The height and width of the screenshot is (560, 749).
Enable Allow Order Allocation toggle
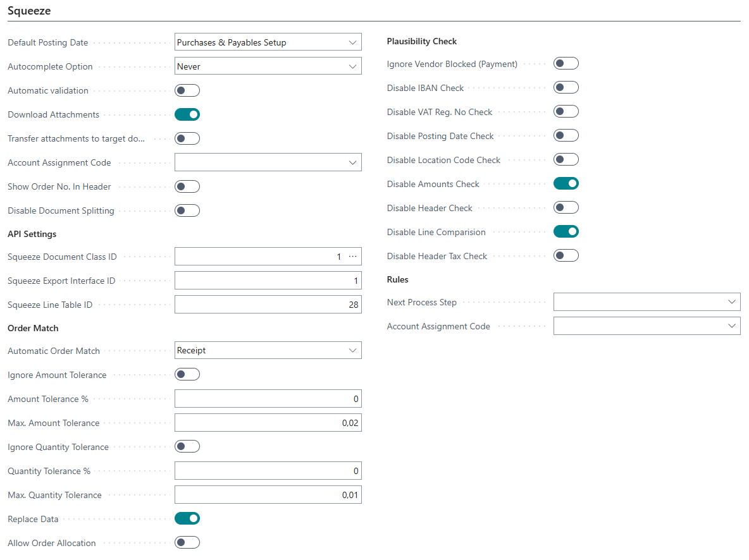point(187,543)
